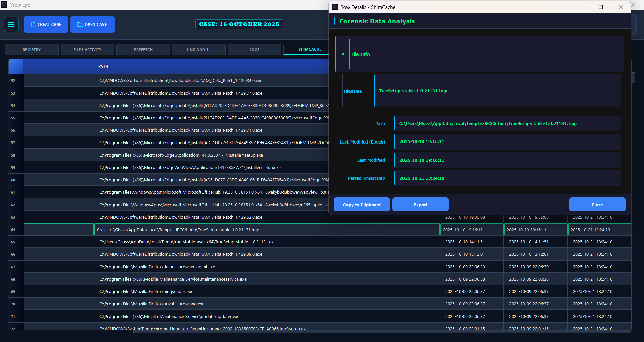The height and width of the screenshot is (342, 644).
Task: Select the LNK AND JL tab
Action: [199, 49]
